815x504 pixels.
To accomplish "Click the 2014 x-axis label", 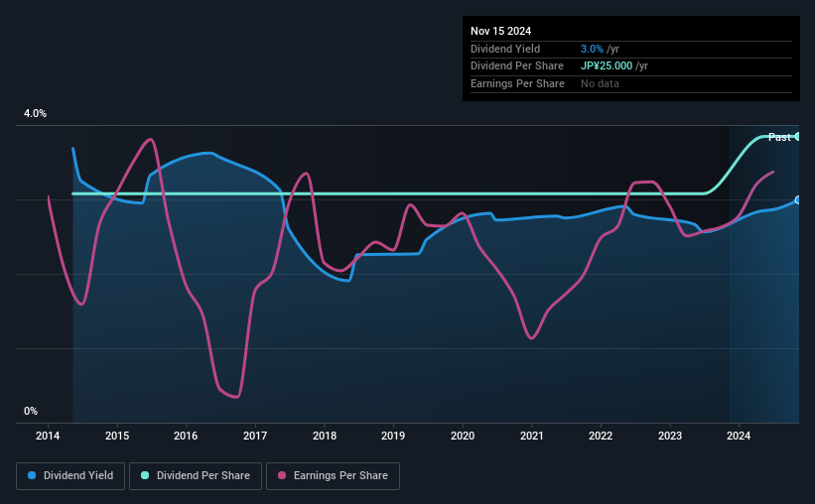I will [48, 436].
